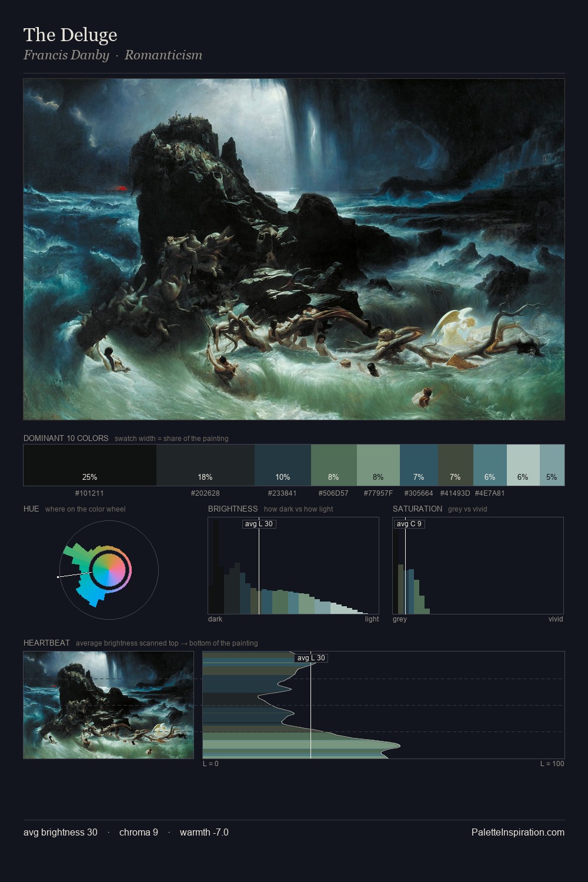Viewport: 588px width, 882px height.
Task: Click the footer text chroma 9
Action: 139,832
